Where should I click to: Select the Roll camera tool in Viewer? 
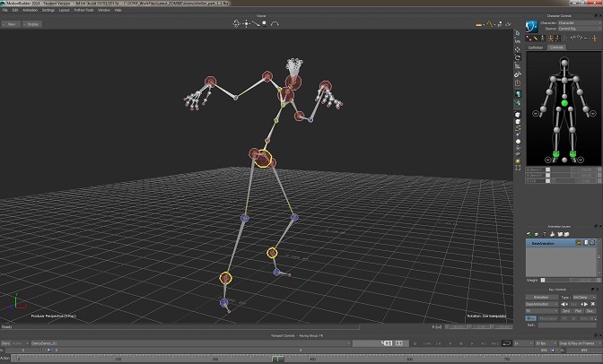click(275, 24)
